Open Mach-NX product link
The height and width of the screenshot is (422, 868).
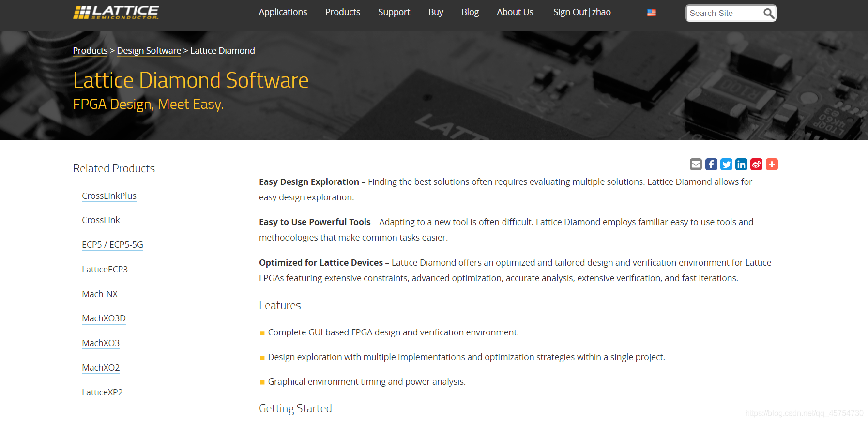[100, 294]
